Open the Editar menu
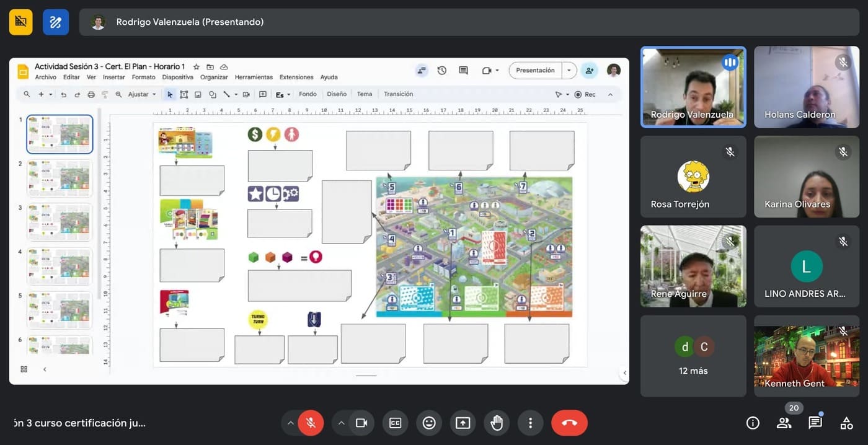The image size is (868, 445). (71, 77)
